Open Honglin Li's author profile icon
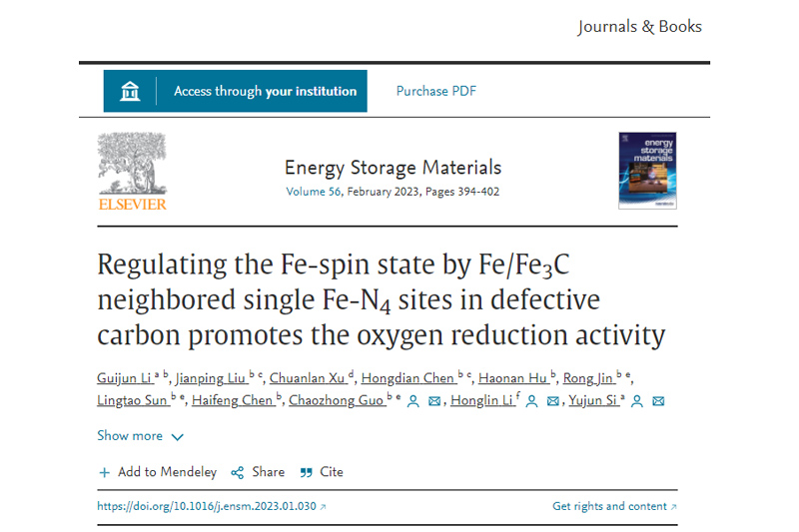The image size is (799, 532). [532, 401]
